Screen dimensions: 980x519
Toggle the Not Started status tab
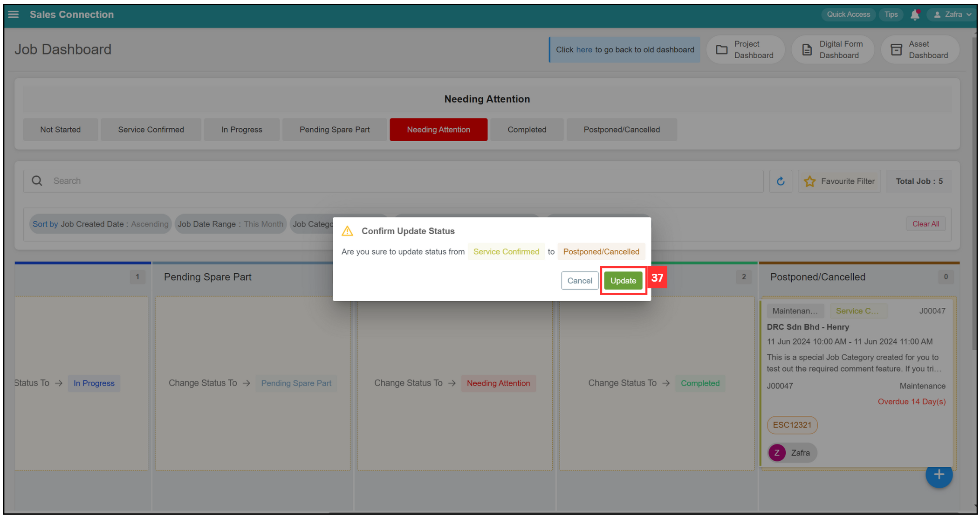coord(61,130)
